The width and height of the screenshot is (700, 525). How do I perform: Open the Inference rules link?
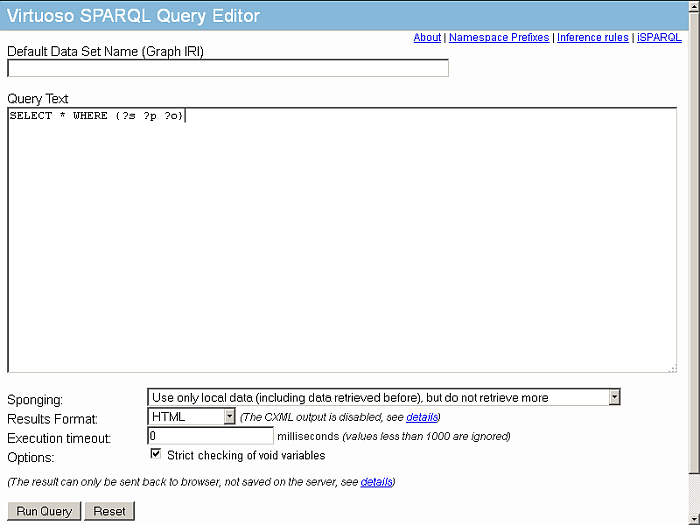(x=592, y=38)
